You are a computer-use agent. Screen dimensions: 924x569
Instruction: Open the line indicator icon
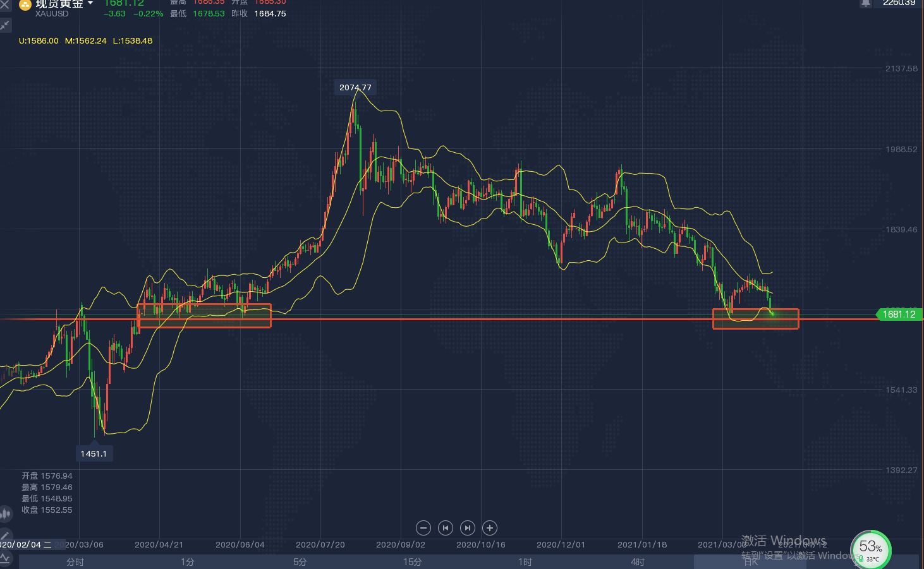pyautogui.click(x=5, y=558)
